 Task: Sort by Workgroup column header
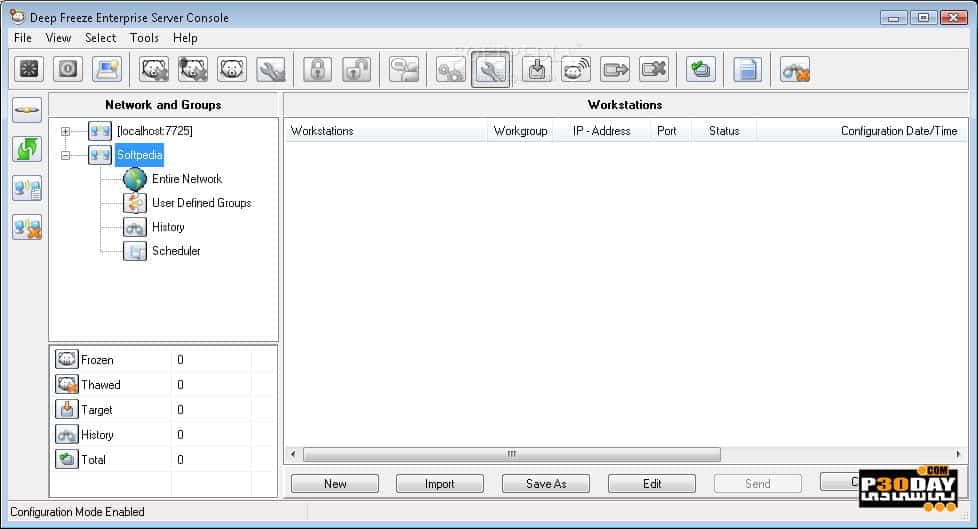coord(520,131)
